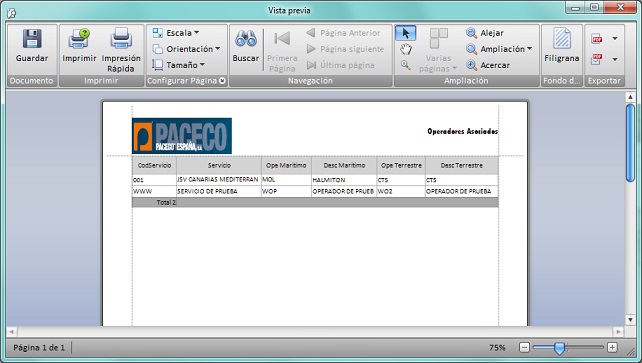Click vertical scrollbar up arrow
Viewport: 642px width, 363px height.
630,97
